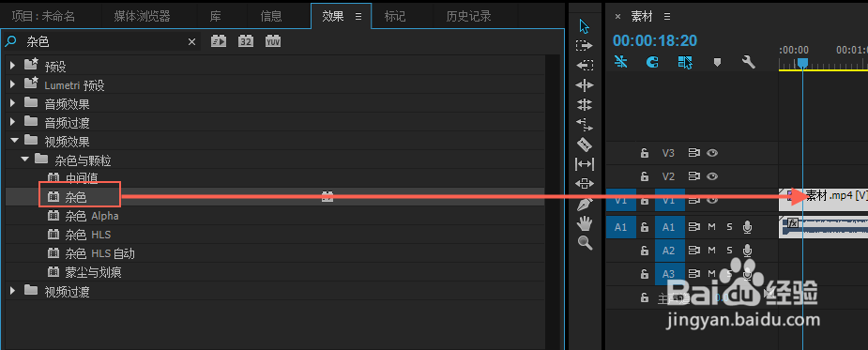Click the 00:00:18:20 timecode
Image resolution: width=868 pixels, height=350 pixels.
click(x=655, y=40)
